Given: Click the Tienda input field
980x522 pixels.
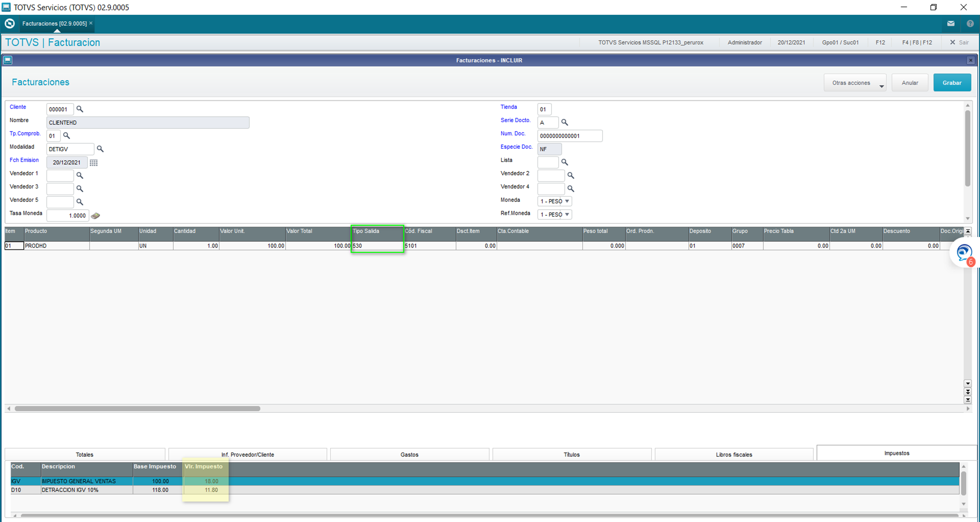Looking at the screenshot, I should [x=544, y=109].
